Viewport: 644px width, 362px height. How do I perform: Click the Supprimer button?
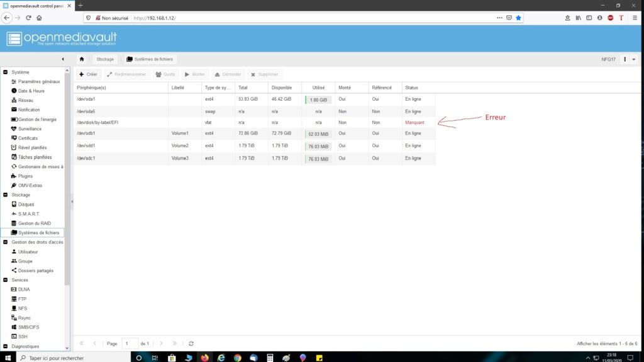(265, 74)
